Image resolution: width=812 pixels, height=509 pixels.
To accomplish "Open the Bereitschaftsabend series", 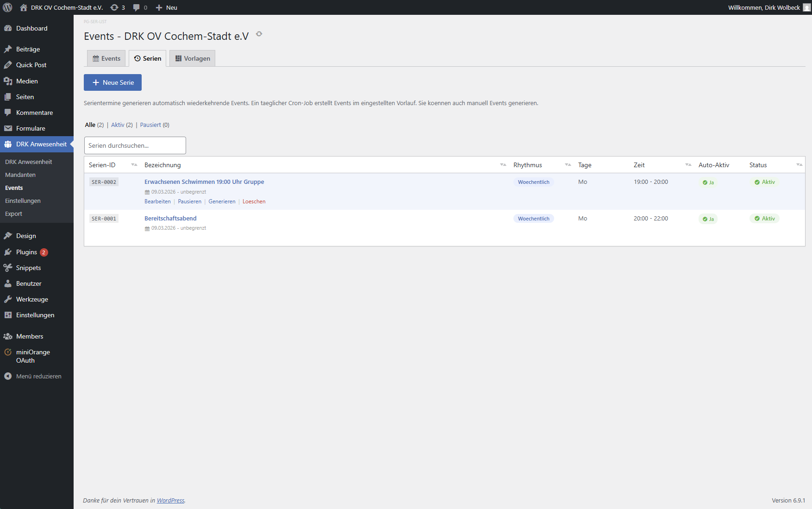I will [170, 218].
